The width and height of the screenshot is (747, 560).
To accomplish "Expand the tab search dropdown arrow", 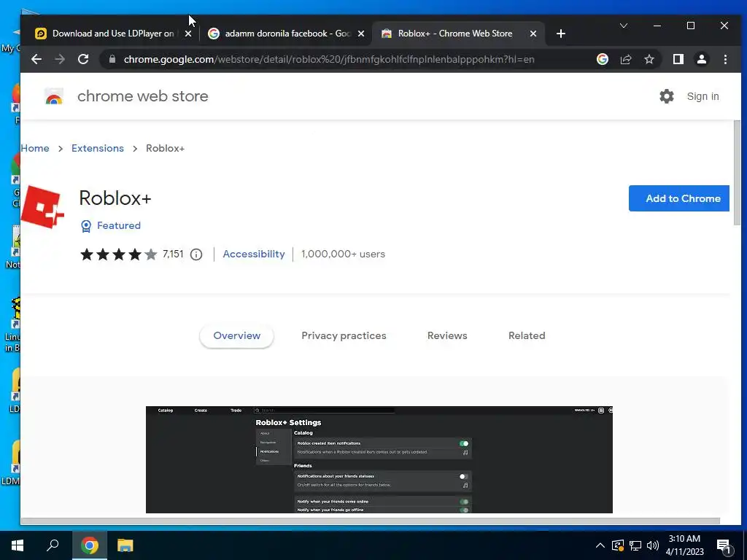I will 624,26.
